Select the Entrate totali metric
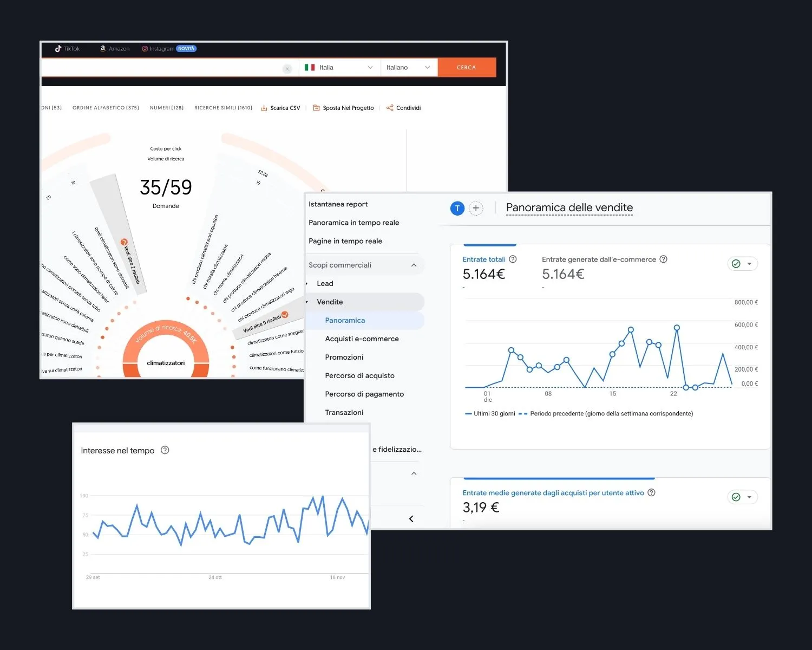 point(484,259)
